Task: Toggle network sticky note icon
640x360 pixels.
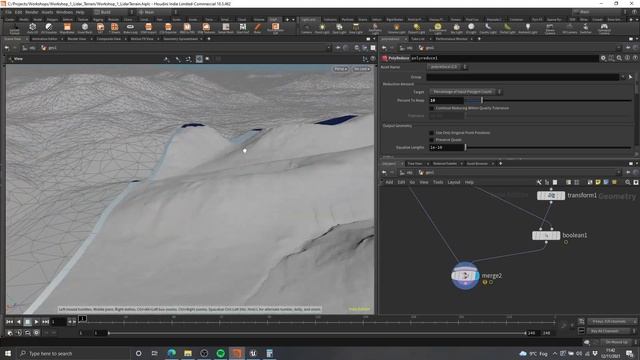Action: [598, 182]
